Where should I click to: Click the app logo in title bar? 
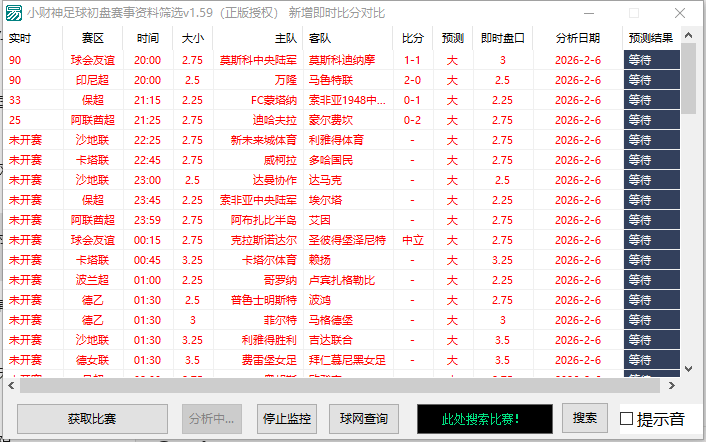point(13,13)
